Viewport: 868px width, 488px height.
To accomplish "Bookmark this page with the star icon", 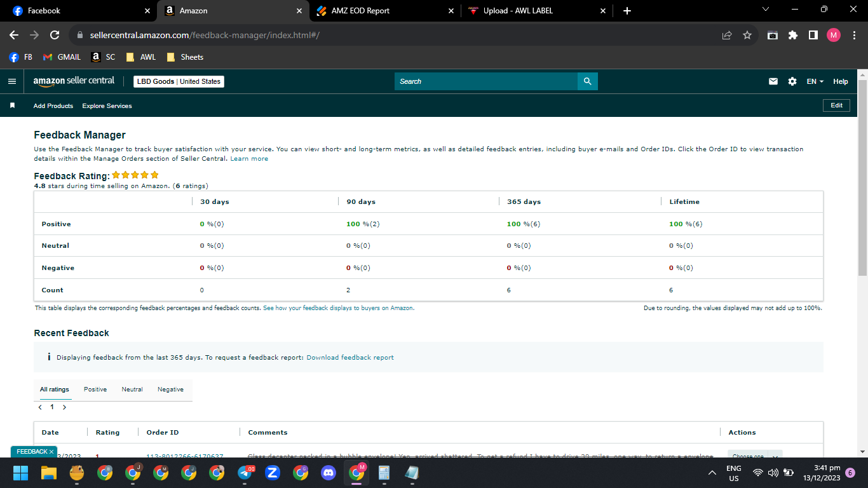I will coord(747,36).
